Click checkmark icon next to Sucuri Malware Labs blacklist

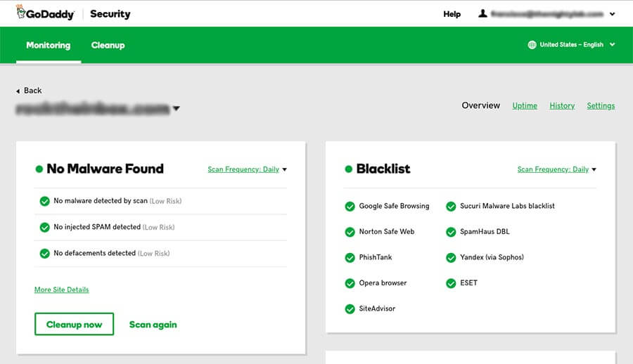pos(451,206)
